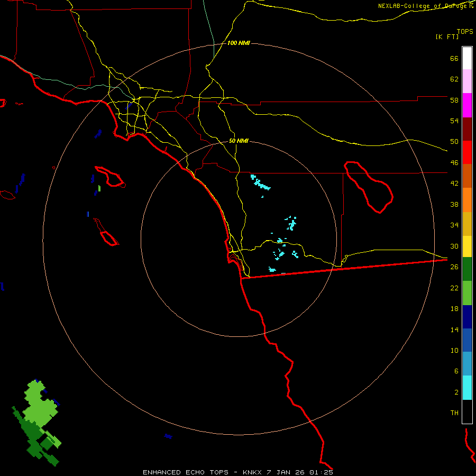
Task: Click the 100 NMI range ring label
Action: [x=239, y=43]
